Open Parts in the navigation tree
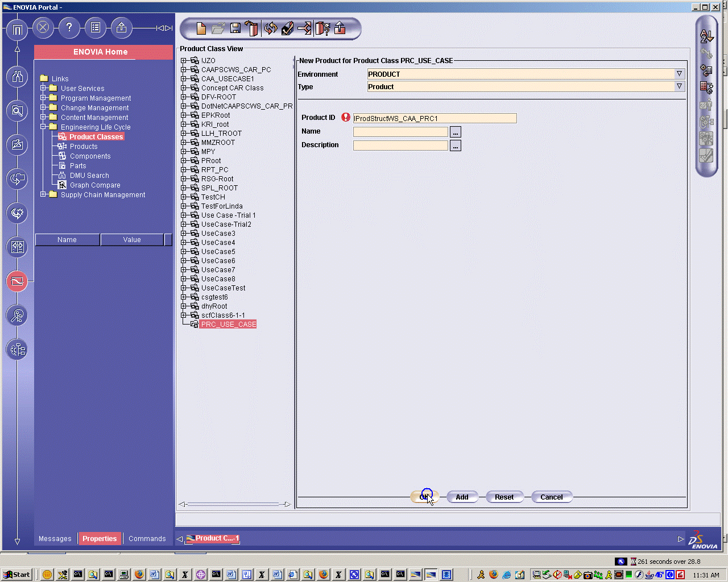This screenshot has width=728, height=582. click(78, 166)
